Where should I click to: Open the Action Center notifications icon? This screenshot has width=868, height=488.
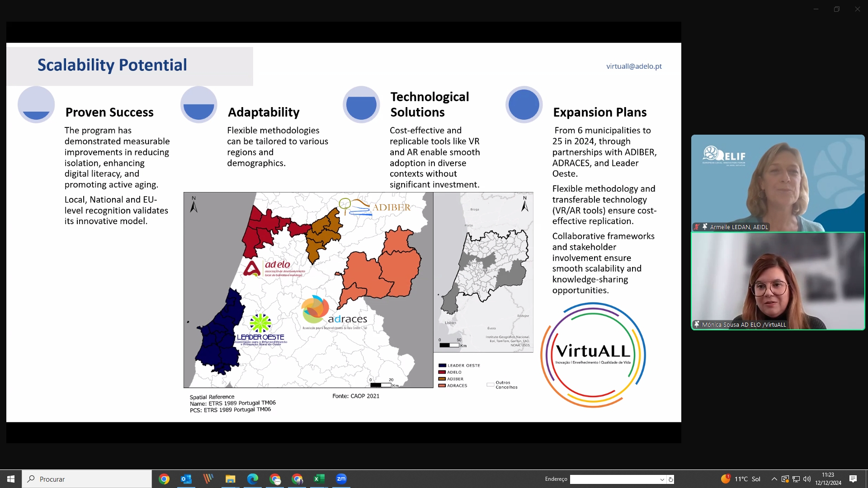point(854,479)
